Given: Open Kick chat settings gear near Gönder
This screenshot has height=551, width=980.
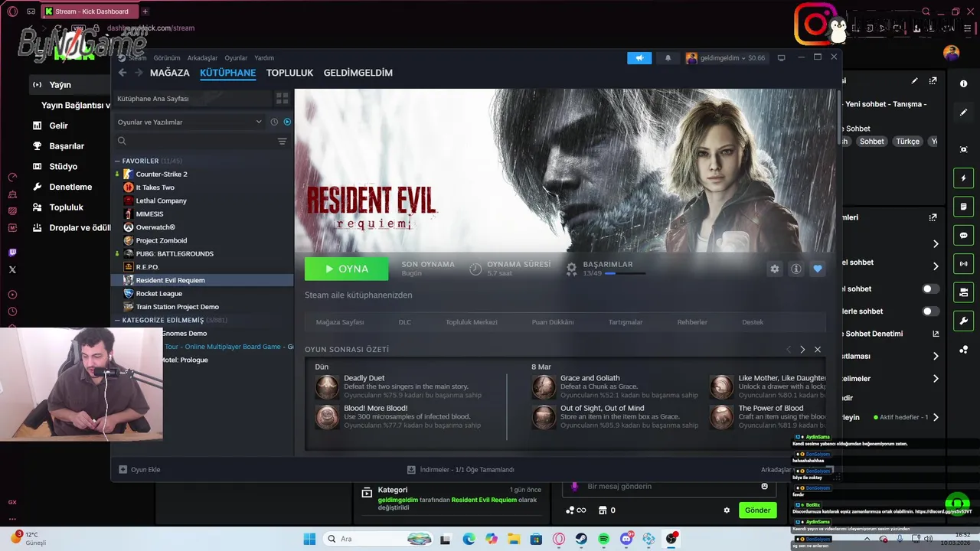Looking at the screenshot, I should pyautogui.click(x=727, y=510).
